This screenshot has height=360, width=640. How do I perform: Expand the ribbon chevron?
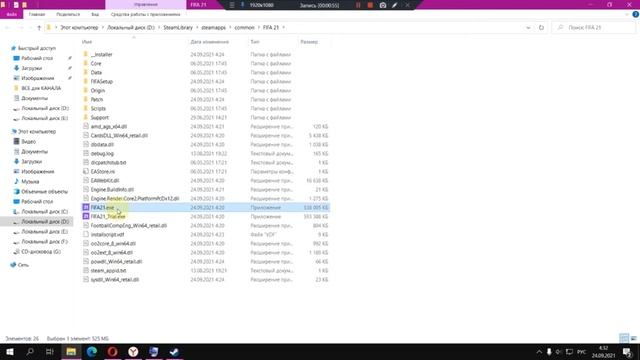point(627,14)
